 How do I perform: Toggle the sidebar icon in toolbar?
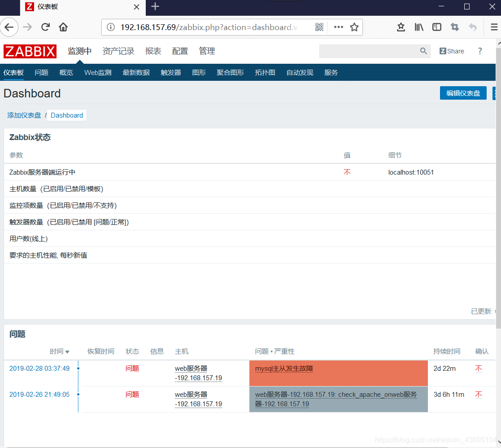(x=437, y=27)
